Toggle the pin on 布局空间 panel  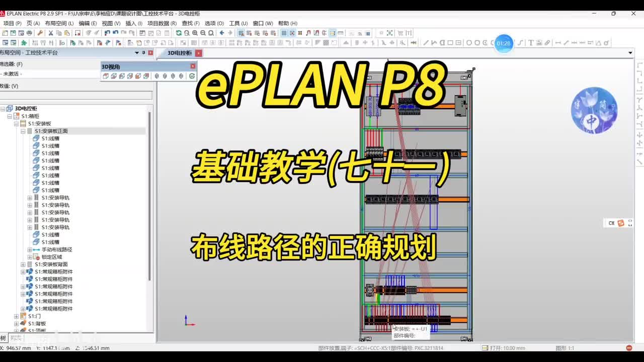click(x=143, y=53)
